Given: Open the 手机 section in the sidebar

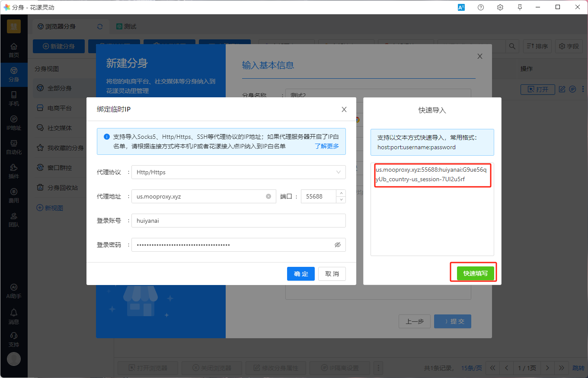Looking at the screenshot, I should tap(14, 99).
